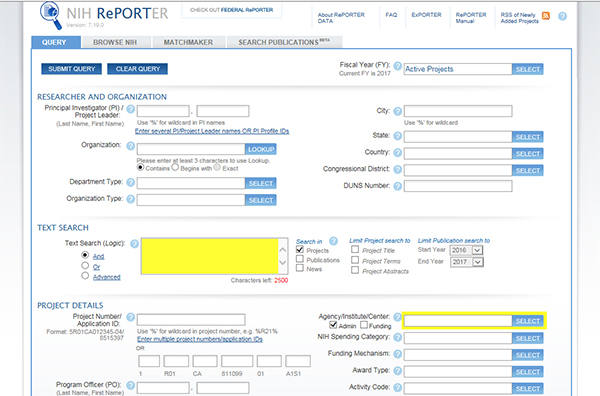Open the RSS feed icon
The image size is (600, 396).
[546, 16]
